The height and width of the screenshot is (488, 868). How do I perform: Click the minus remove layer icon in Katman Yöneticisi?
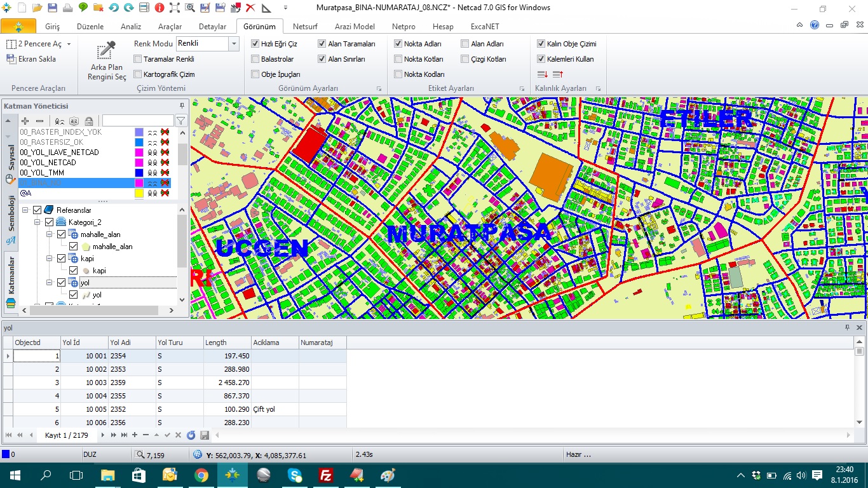[39, 121]
